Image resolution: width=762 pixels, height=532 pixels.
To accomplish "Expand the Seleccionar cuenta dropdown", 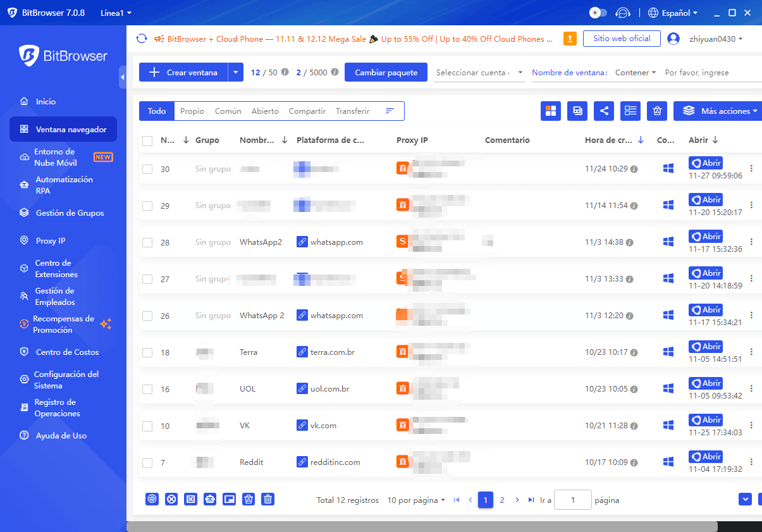I will (x=479, y=73).
